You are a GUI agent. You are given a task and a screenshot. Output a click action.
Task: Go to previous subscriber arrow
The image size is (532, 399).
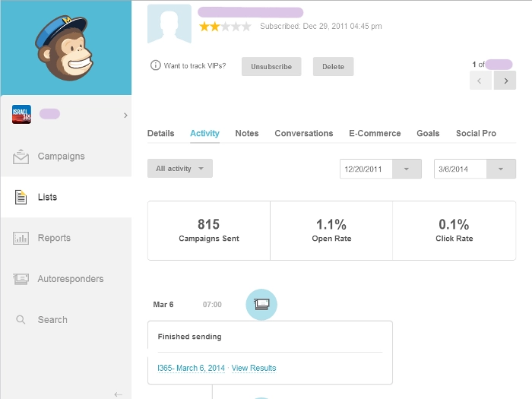pos(480,81)
